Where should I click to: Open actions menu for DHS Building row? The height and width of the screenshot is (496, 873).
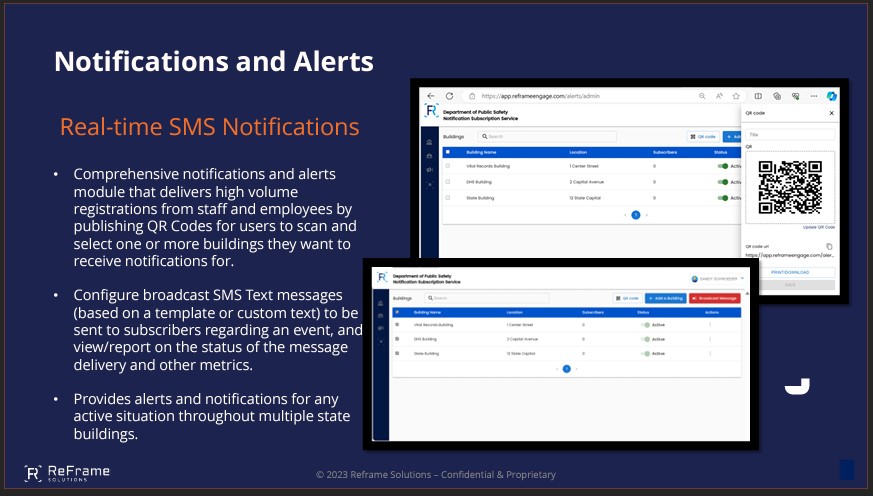pyautogui.click(x=710, y=339)
